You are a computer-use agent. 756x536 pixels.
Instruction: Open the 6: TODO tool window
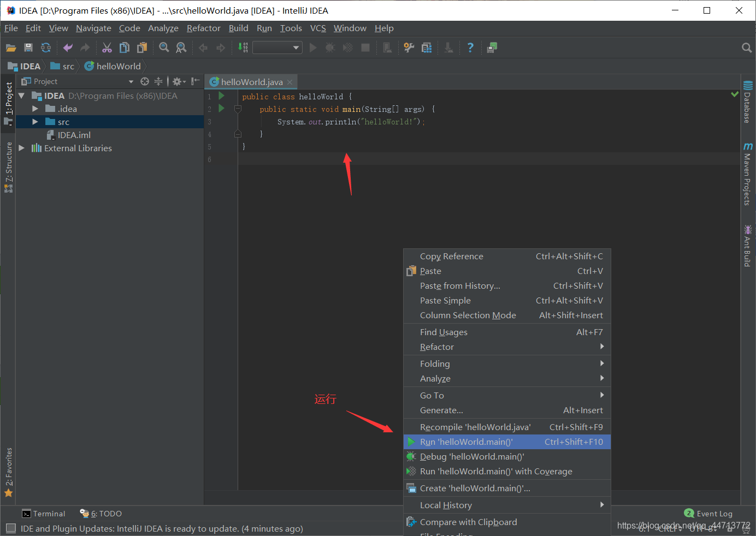pyautogui.click(x=101, y=514)
